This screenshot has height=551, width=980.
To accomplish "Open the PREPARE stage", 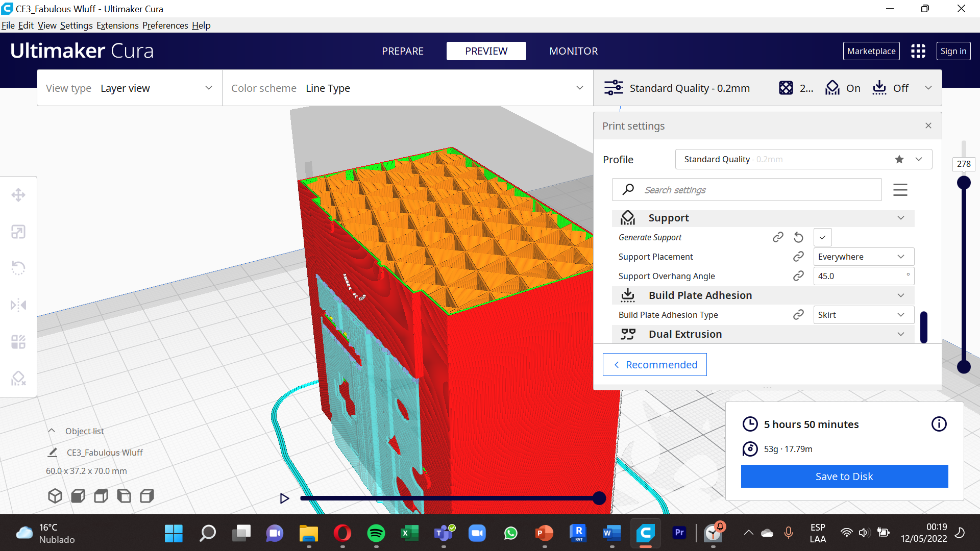I will (403, 51).
